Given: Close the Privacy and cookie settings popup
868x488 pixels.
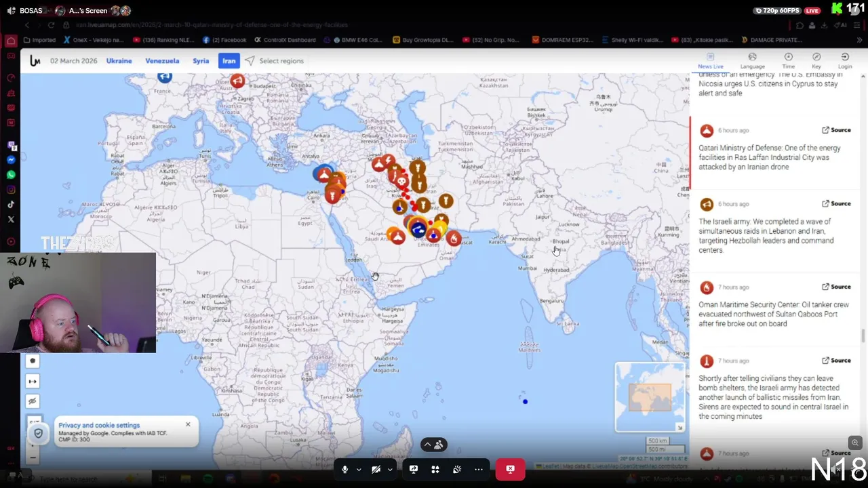Looking at the screenshot, I should pos(188,424).
